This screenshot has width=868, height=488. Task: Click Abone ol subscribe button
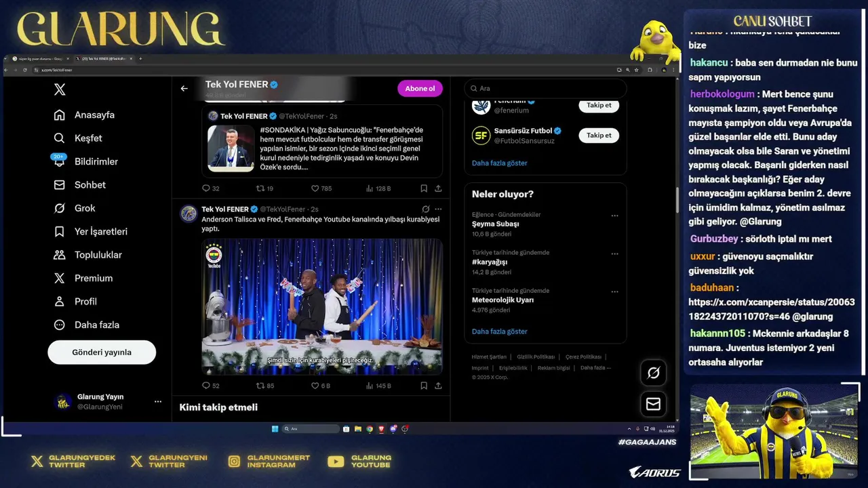tap(420, 89)
